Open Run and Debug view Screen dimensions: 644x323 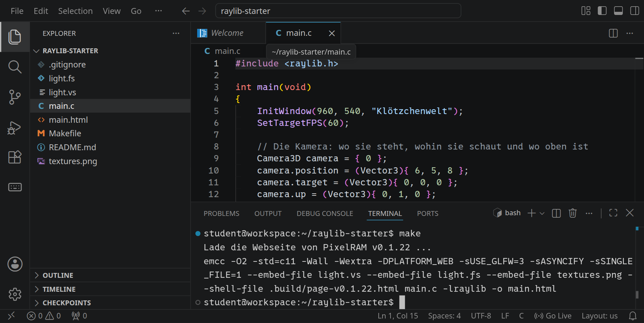15,128
